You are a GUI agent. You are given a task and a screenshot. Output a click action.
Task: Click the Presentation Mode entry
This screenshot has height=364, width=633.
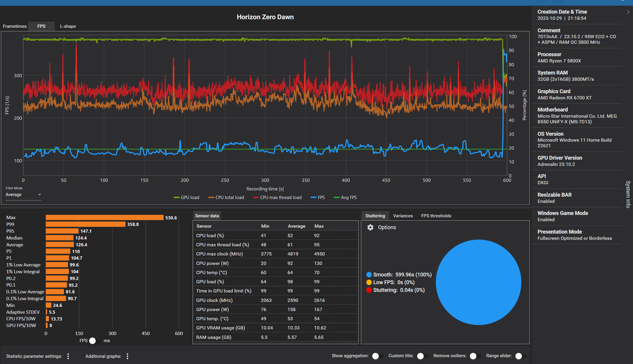pyautogui.click(x=577, y=235)
